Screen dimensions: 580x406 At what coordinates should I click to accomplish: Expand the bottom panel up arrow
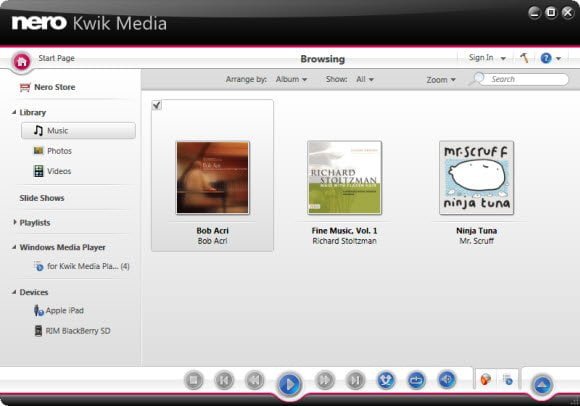pos(542,385)
